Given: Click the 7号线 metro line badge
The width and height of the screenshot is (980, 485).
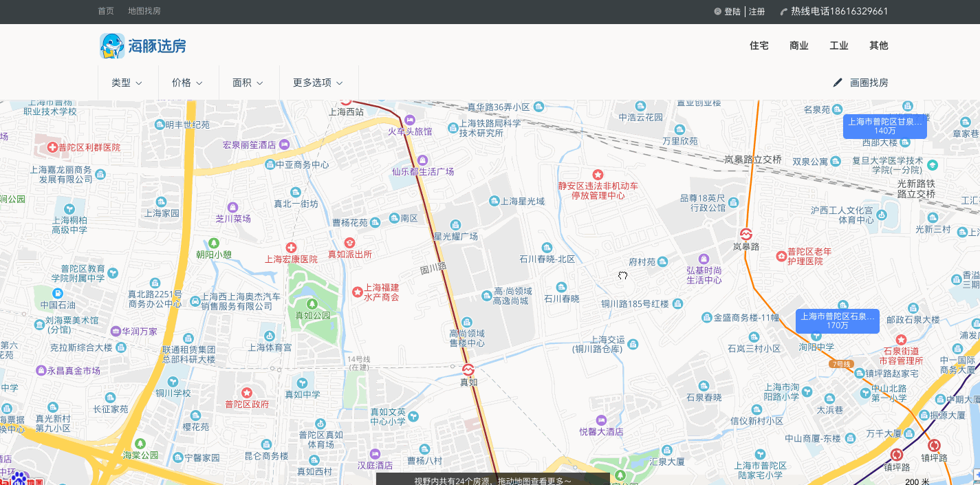Looking at the screenshot, I should click(x=842, y=364).
